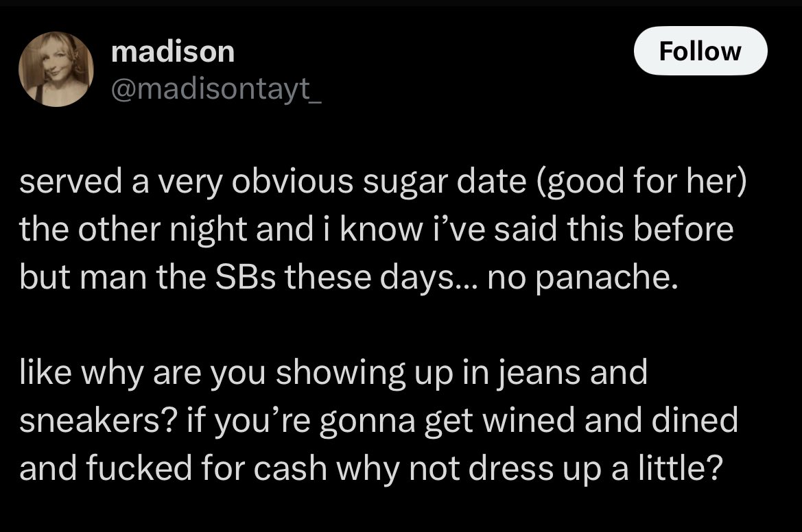This screenshot has width=802, height=532.
Task: Click the line starting 'sneakers? if you're gonna'
Action: pyautogui.click(x=379, y=420)
